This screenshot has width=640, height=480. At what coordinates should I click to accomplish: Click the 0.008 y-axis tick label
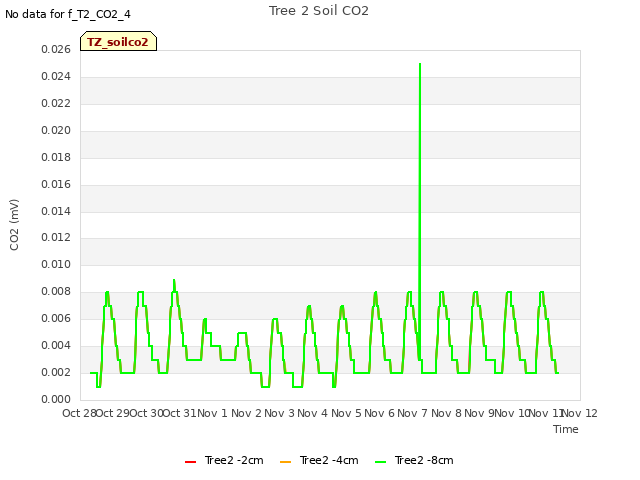pyautogui.click(x=56, y=291)
